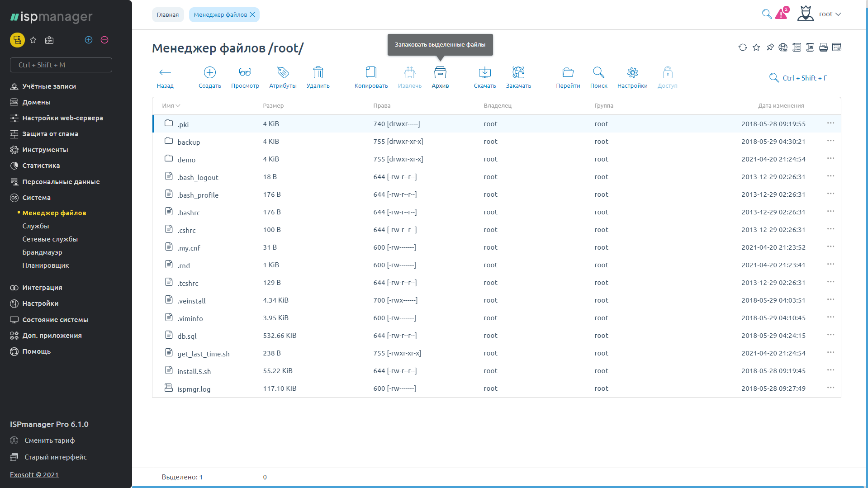Open favorites star icon in sidebar
The image size is (868, 488).
(33, 40)
